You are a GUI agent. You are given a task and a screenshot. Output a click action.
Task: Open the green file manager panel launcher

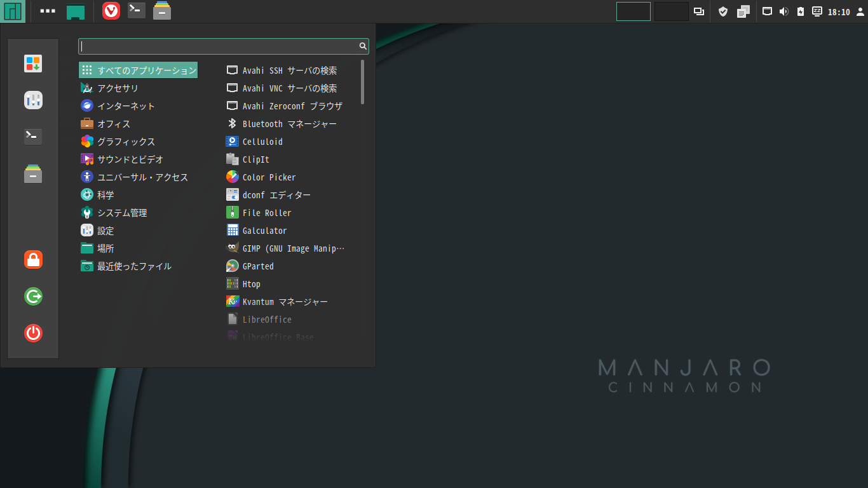[76, 11]
